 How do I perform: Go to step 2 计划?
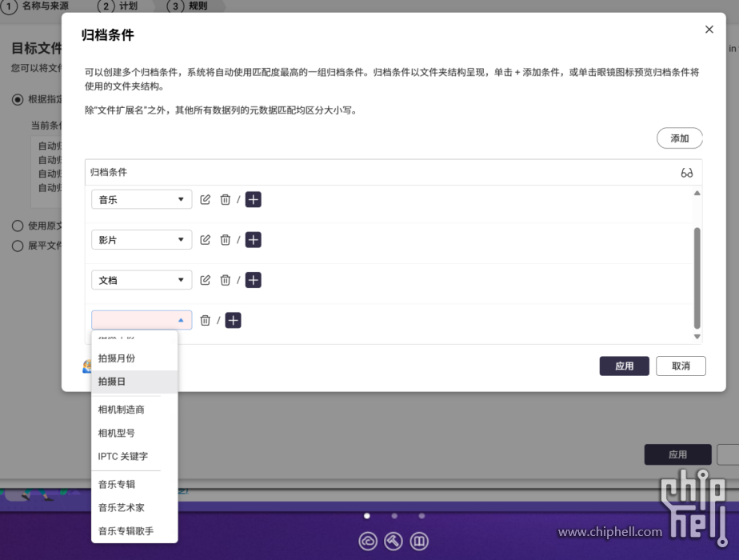pyautogui.click(x=118, y=6)
